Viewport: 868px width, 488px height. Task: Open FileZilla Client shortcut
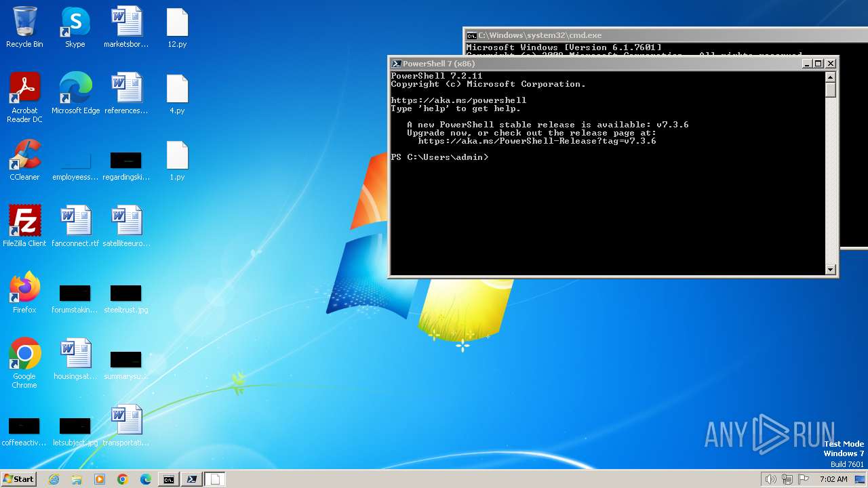(x=24, y=226)
